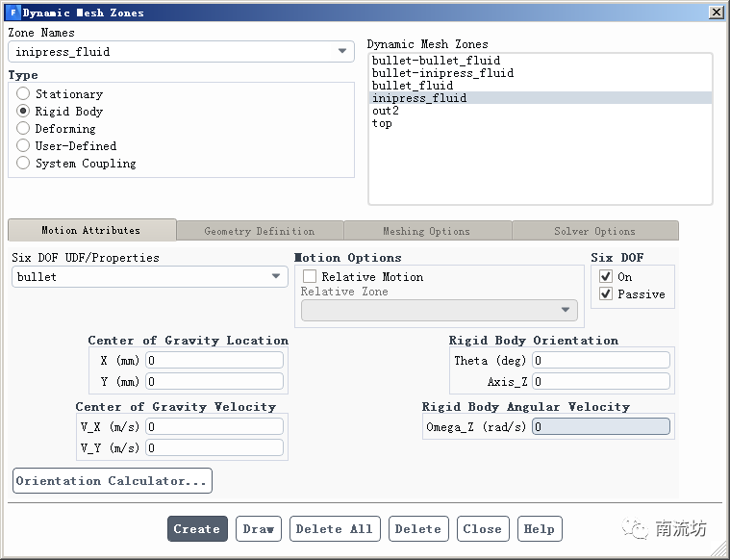Go to the Solver Options tab
Screen dimensions: 730x560
pyautogui.click(x=594, y=231)
